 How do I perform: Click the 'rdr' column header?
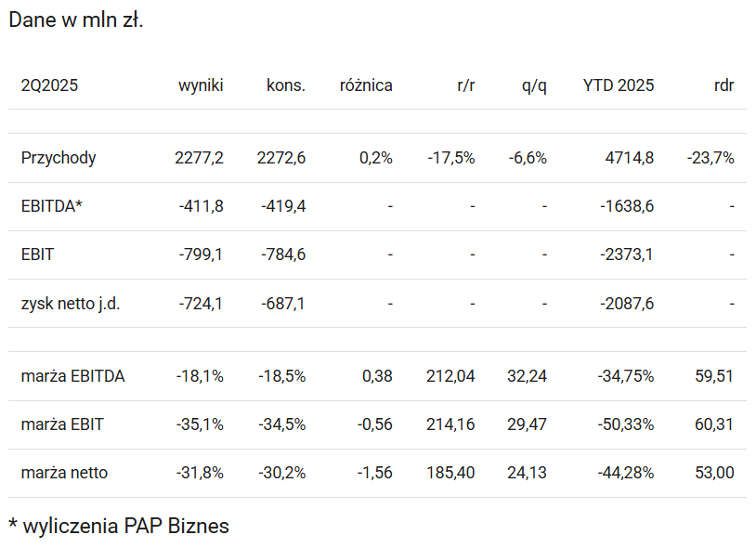(723, 85)
